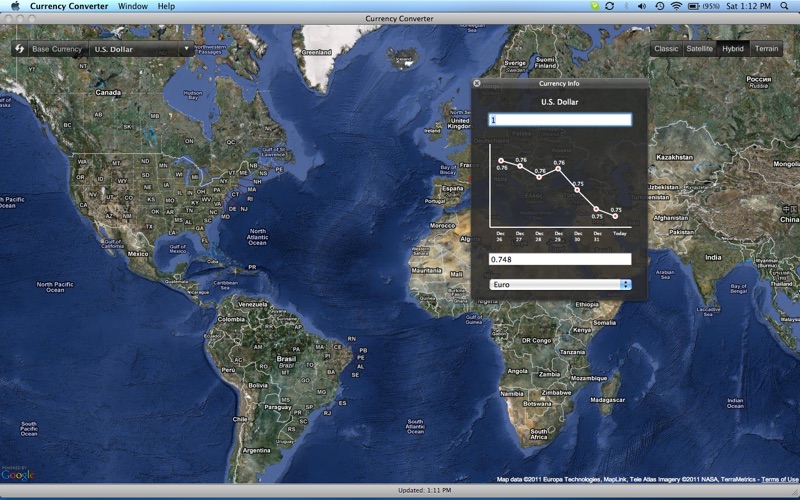Click the Ethiopia label on the map
This screenshot has height=500, width=800.
point(587,305)
